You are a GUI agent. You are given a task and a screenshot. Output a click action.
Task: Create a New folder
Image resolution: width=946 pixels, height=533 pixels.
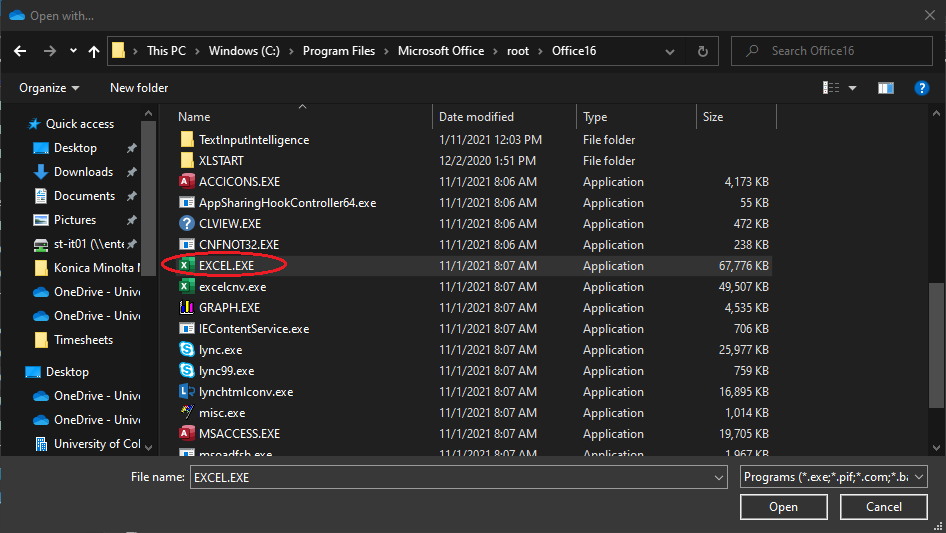click(139, 88)
